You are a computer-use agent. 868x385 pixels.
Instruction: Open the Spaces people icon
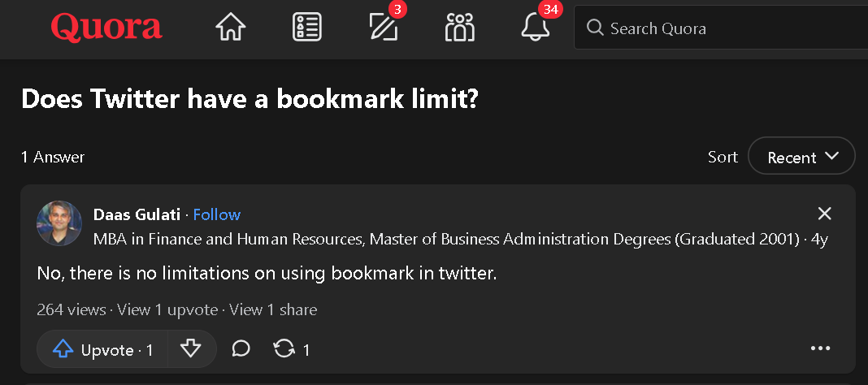tap(460, 27)
